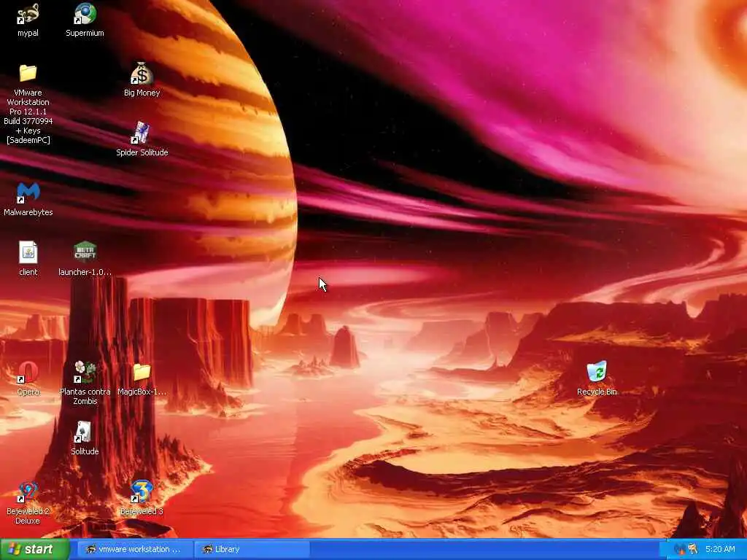Click the 5:20 AM taskbar clock
This screenshot has height=560, width=747.
(x=720, y=550)
